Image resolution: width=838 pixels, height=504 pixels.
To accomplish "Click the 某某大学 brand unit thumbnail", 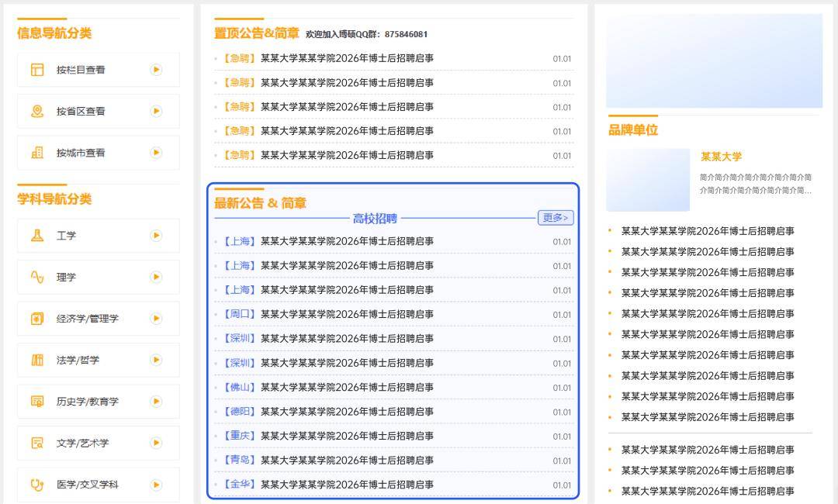I will (x=648, y=180).
